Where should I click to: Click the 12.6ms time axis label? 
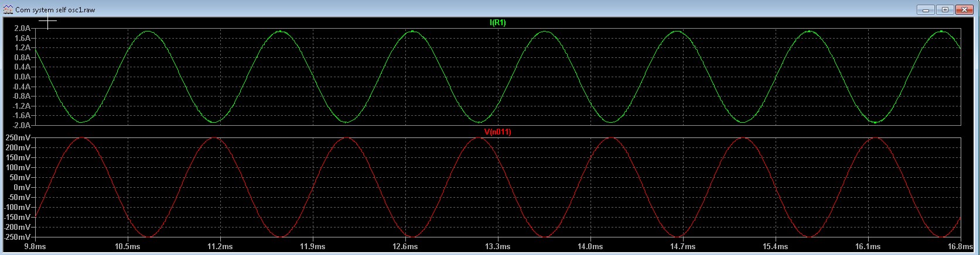tap(405, 247)
